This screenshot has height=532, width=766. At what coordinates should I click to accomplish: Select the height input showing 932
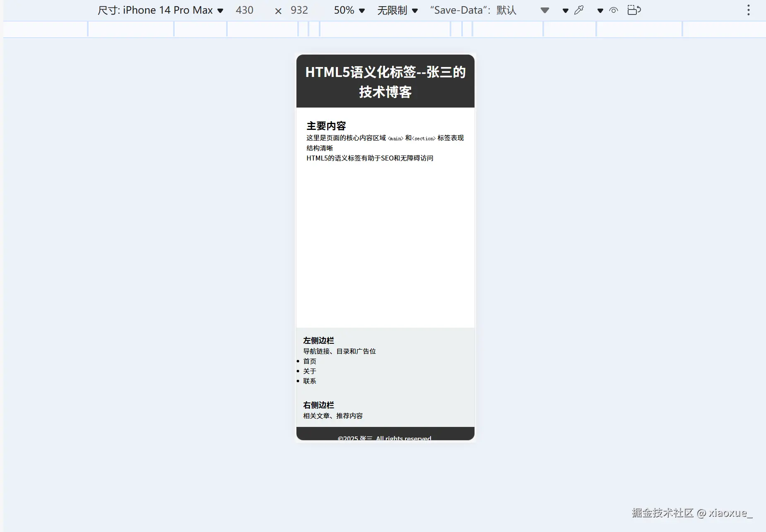pos(299,10)
